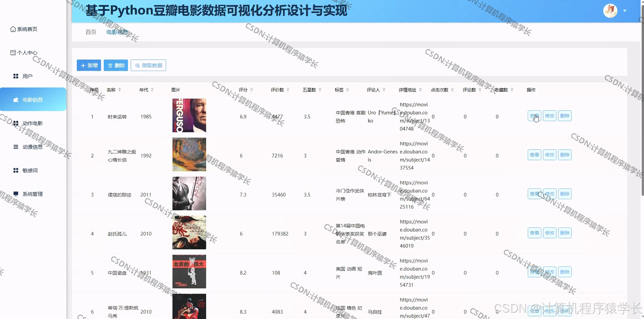Click 动漫信息 list icon
The height and width of the screenshot is (319, 644).
coord(16,147)
